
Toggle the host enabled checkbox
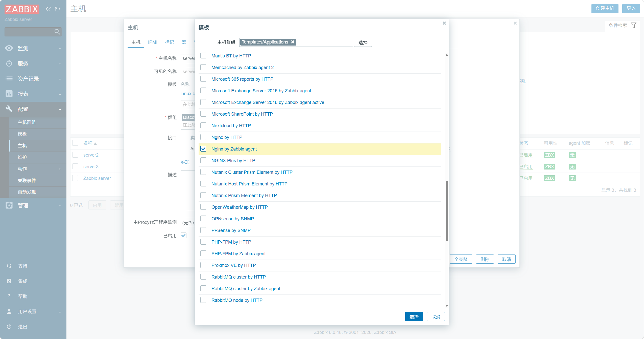(184, 236)
